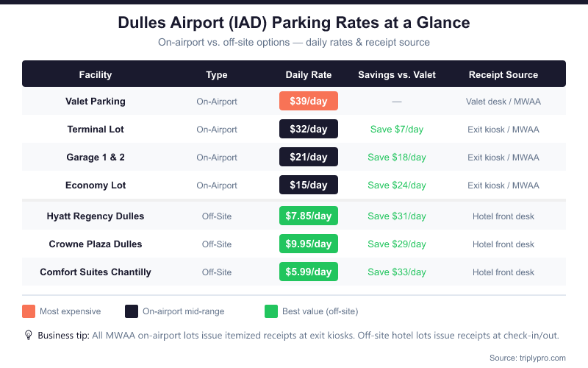Image resolution: width=588 pixels, height=368 pixels.
Task: Click the green Best value legend swatch
Action: pos(271,311)
